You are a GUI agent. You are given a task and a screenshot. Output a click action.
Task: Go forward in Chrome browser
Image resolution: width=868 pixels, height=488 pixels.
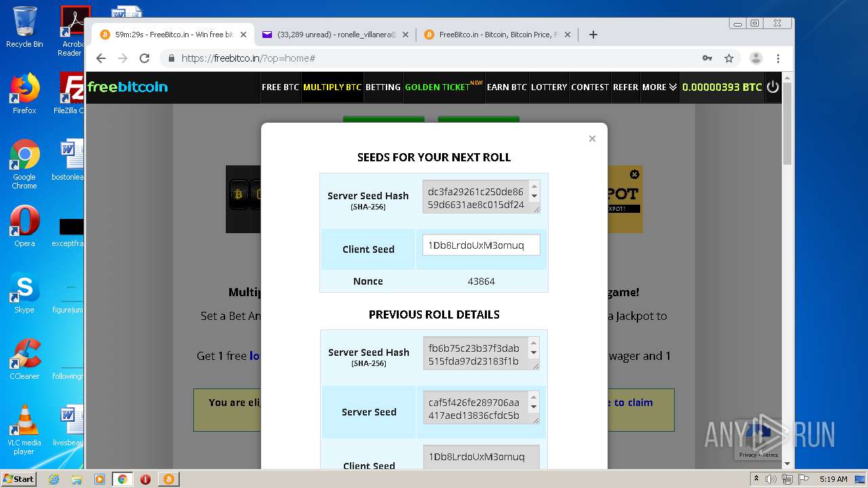click(123, 58)
